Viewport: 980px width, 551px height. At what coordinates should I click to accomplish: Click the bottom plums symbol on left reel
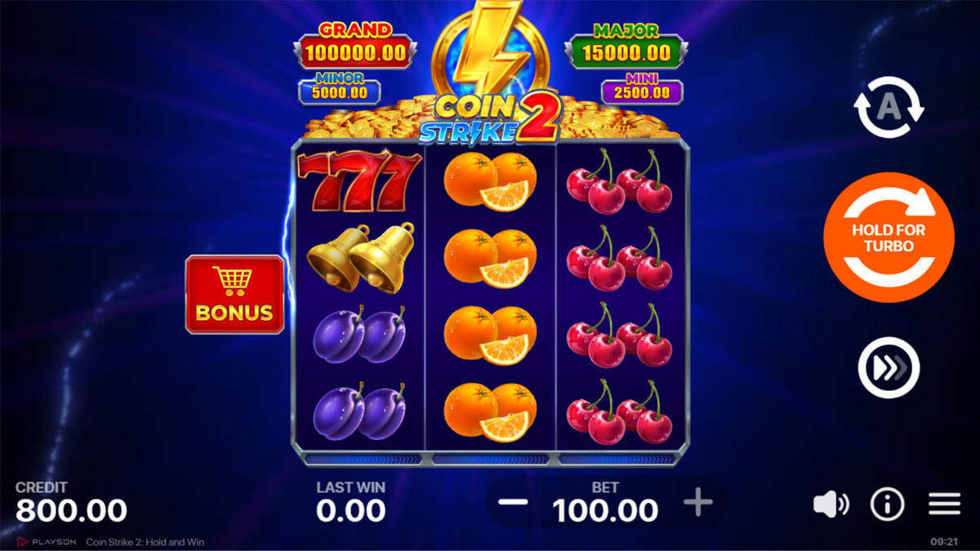pyautogui.click(x=359, y=414)
